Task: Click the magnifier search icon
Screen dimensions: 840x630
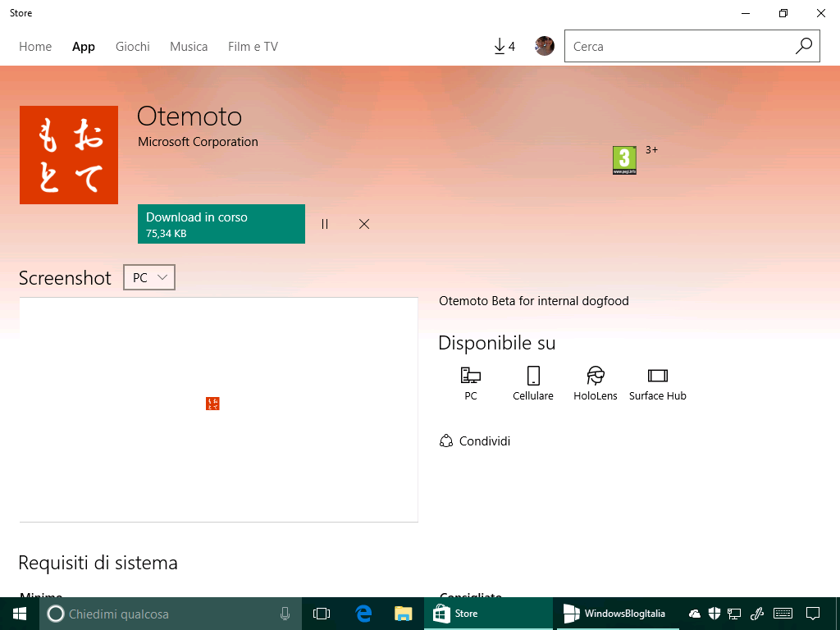Action: 804,46
